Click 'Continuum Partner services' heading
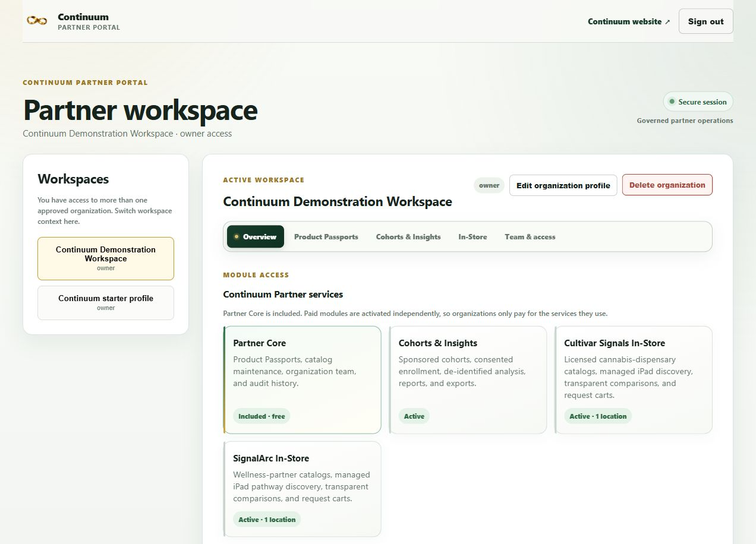The image size is (756, 544). pyautogui.click(x=283, y=294)
